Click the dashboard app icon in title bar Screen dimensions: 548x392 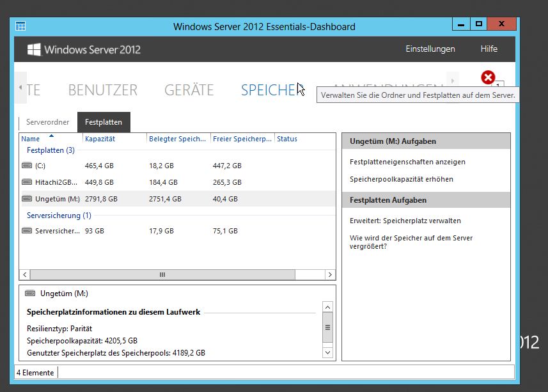click(x=20, y=26)
